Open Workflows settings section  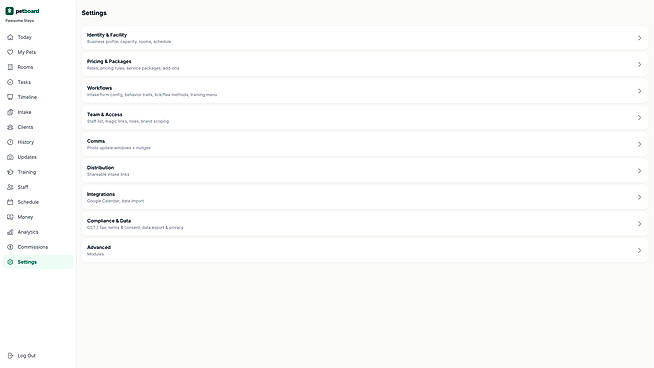tap(365, 91)
